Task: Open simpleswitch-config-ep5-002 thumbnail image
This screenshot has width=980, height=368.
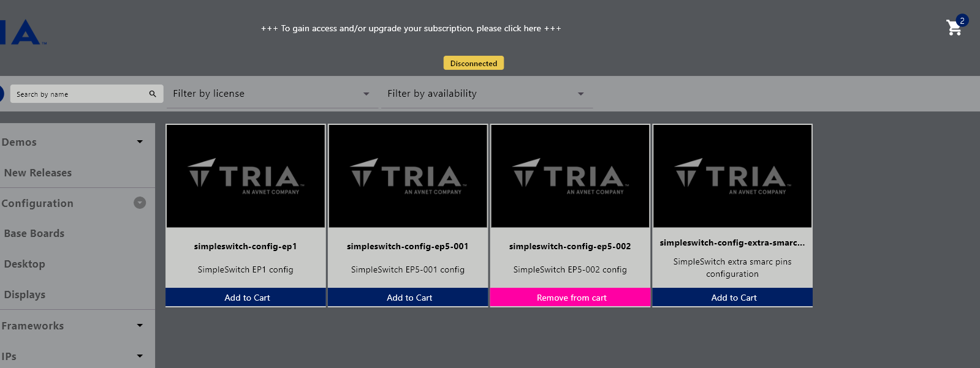Action: pos(571,176)
